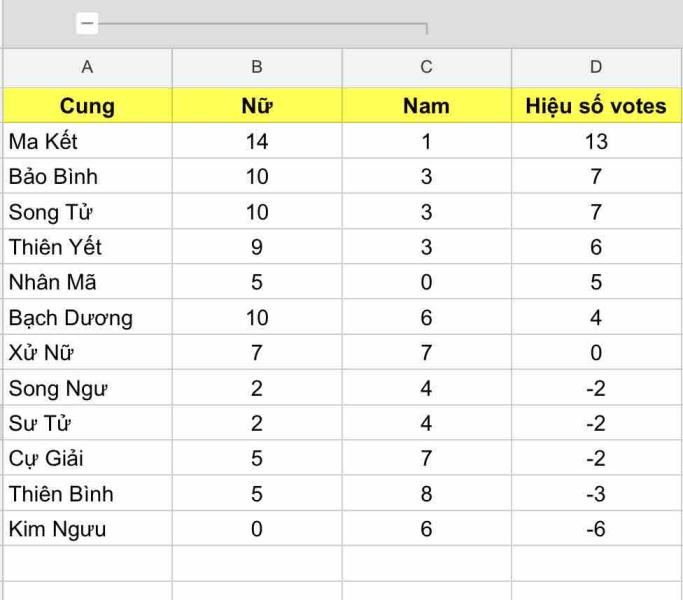Click the cell showing value -6
This screenshot has height=600, width=683.
(596, 529)
